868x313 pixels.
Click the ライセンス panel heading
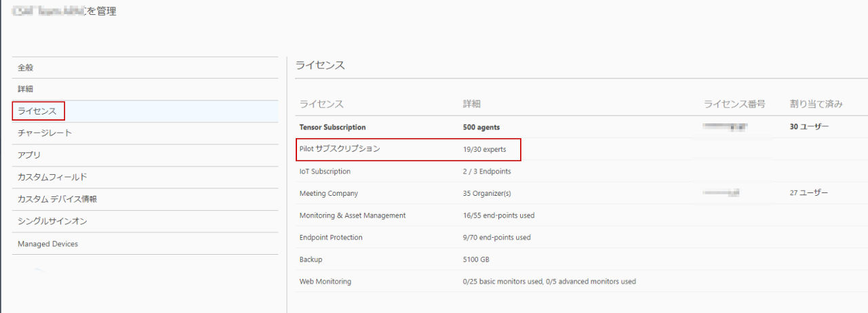[x=320, y=65]
